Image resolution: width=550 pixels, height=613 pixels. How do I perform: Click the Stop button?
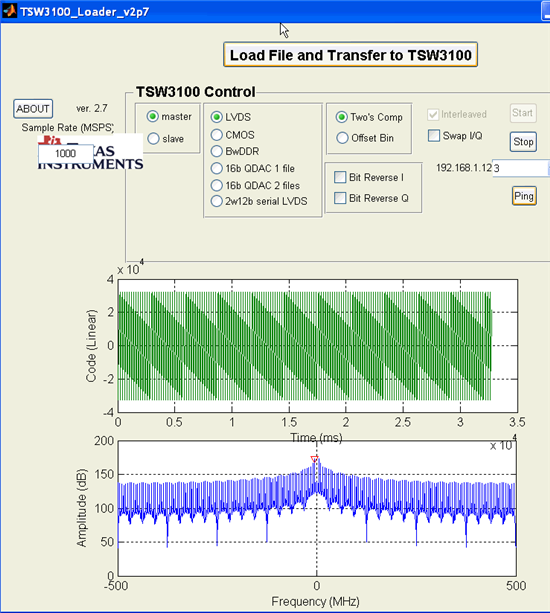tap(523, 142)
